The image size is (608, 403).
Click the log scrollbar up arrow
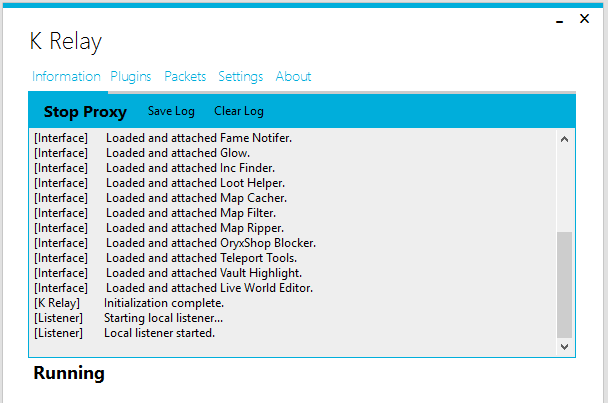tap(565, 139)
